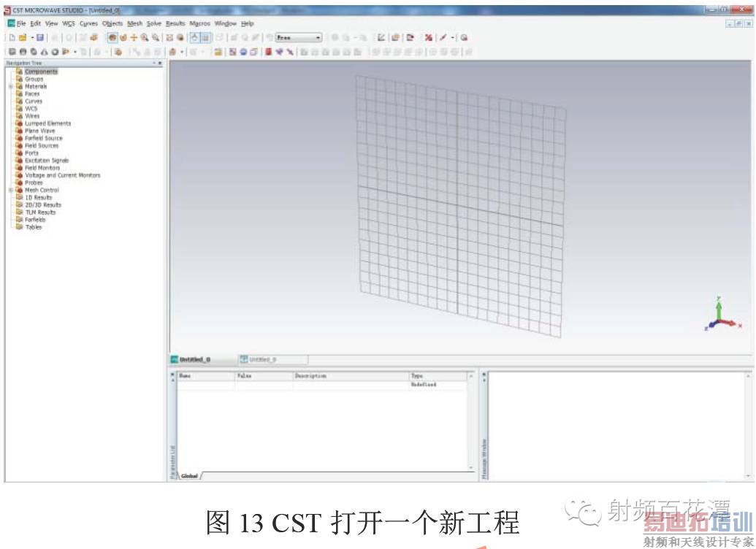Close the Navigation Tree panel
The image size is (756, 549).
pos(160,63)
